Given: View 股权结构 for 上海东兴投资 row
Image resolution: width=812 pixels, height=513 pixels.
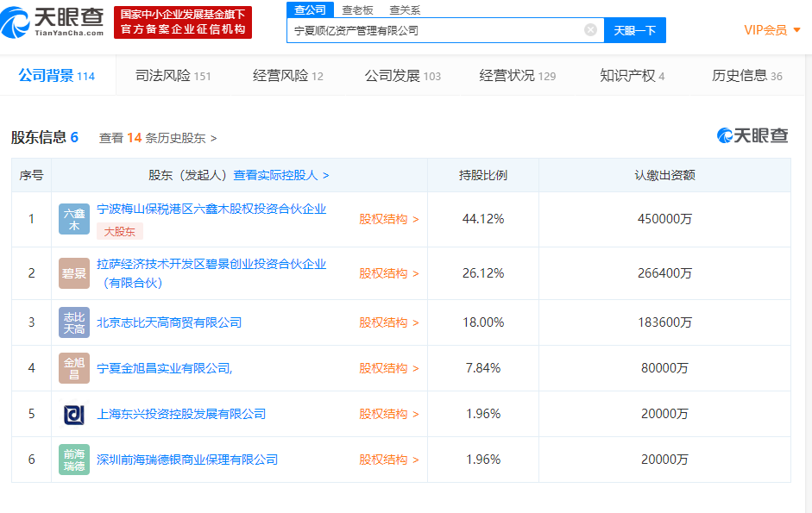Looking at the screenshot, I should [389, 414].
